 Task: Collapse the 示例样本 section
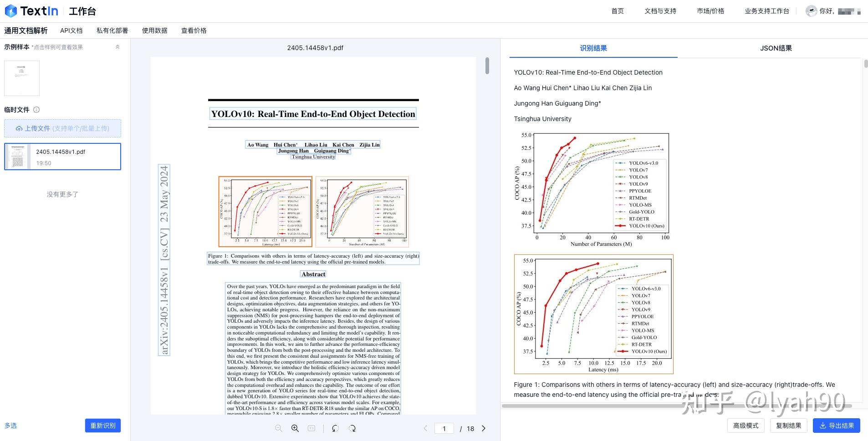[x=117, y=47]
